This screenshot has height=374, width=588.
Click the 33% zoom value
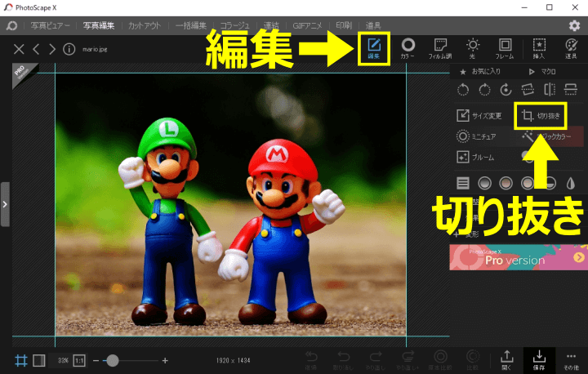63,360
